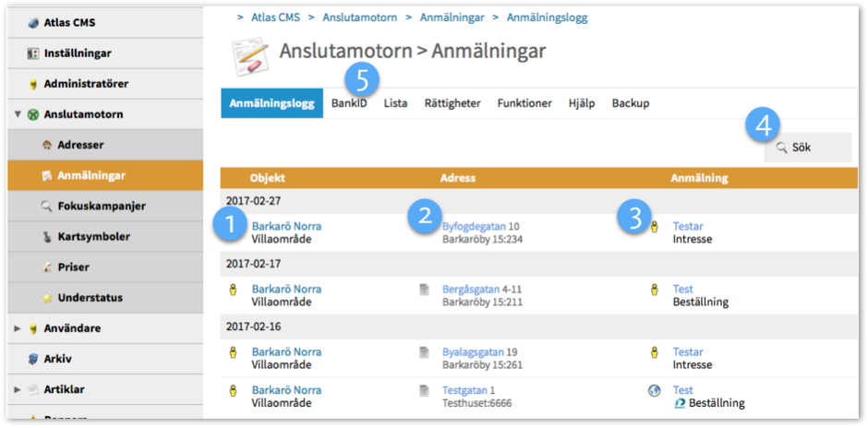This screenshot has width=868, height=428.
Task: Click the Understatus star icon
Action: pos(47,298)
